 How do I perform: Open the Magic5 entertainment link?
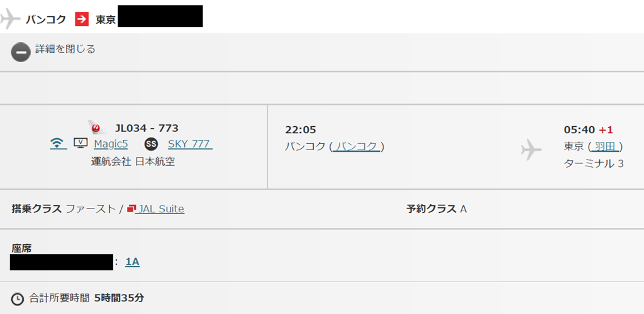point(111,144)
